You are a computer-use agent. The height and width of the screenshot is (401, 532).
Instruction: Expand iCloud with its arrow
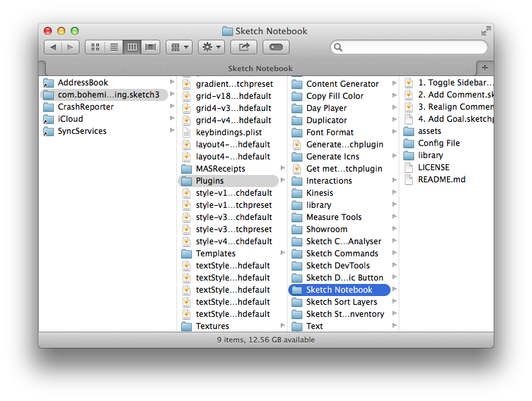172,118
